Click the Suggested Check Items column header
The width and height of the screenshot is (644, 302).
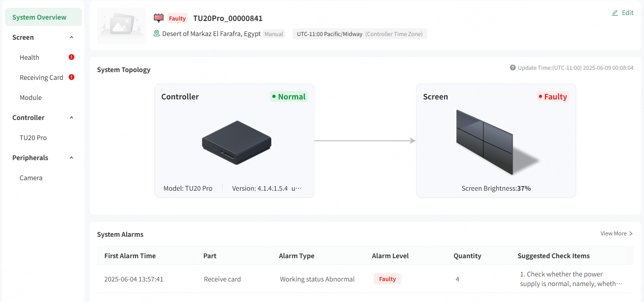click(x=553, y=256)
